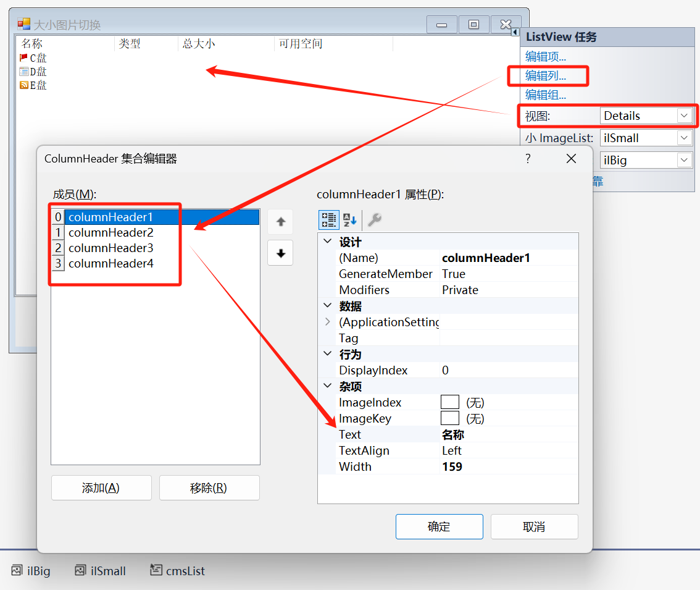700x590 pixels.
Task: Move selected column up with arrow button
Action: (280, 222)
